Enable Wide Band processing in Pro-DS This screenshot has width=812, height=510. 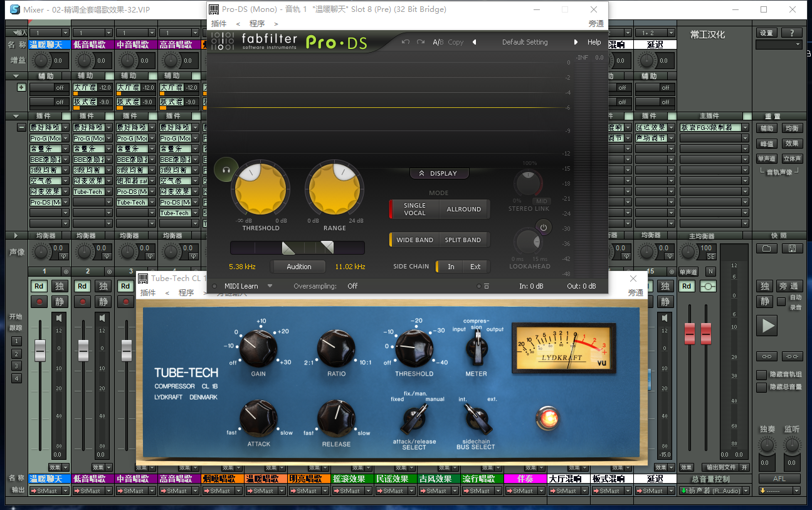tap(414, 240)
